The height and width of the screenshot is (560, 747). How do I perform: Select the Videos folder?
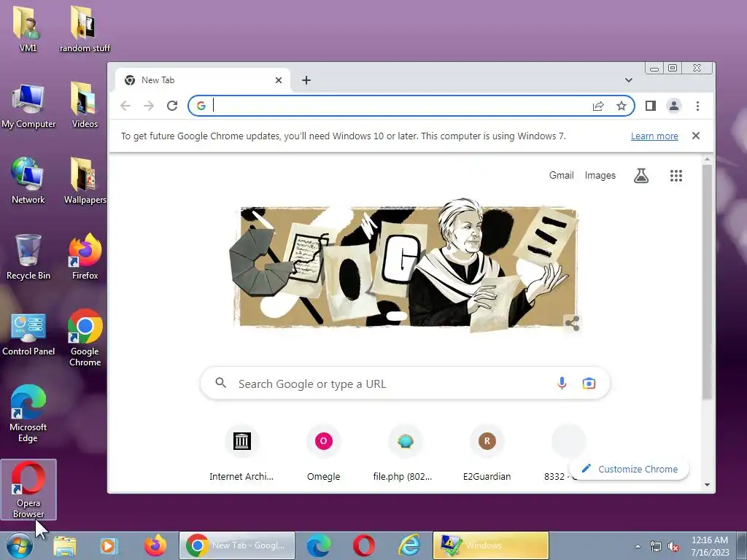[85, 106]
